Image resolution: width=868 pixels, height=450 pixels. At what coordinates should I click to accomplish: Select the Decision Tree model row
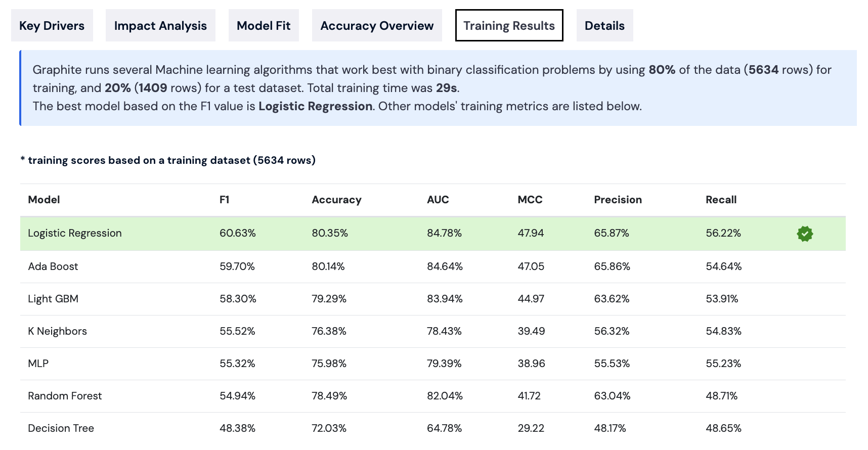[61, 428]
